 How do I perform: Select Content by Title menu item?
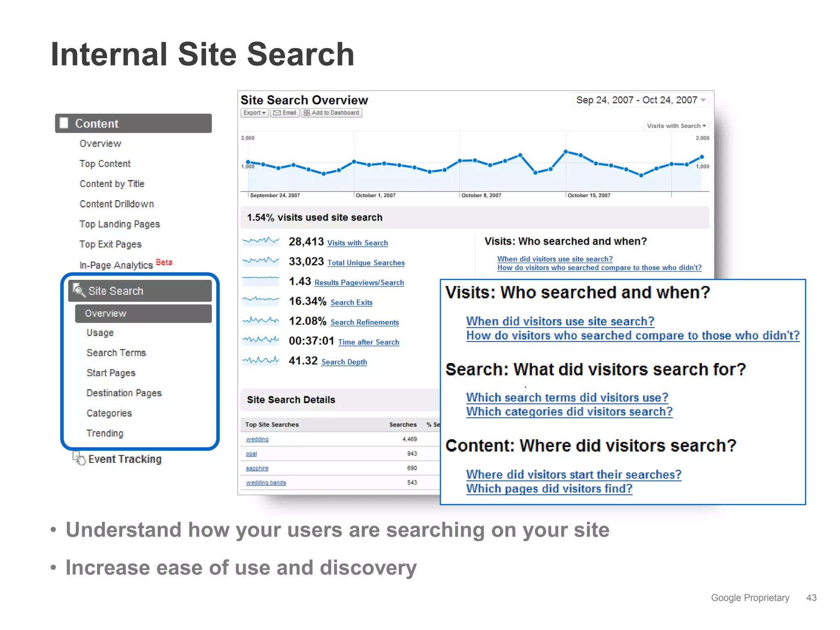click(112, 184)
